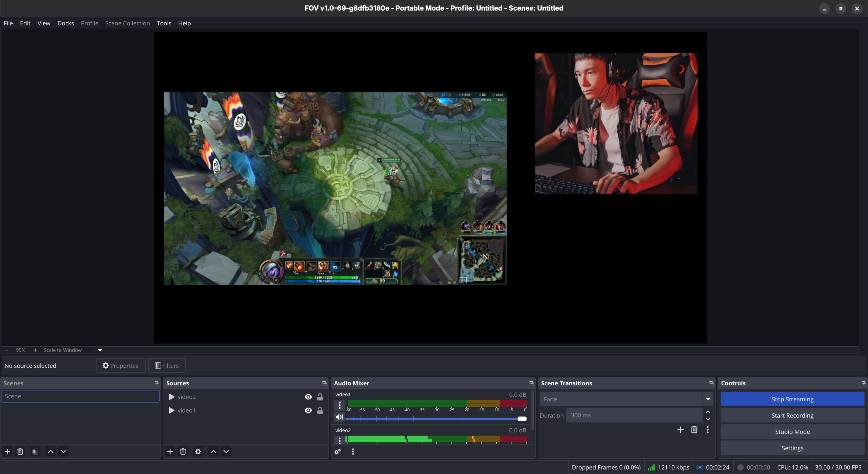868x474 pixels.
Task: Lock the video2 source
Action: [320, 397]
